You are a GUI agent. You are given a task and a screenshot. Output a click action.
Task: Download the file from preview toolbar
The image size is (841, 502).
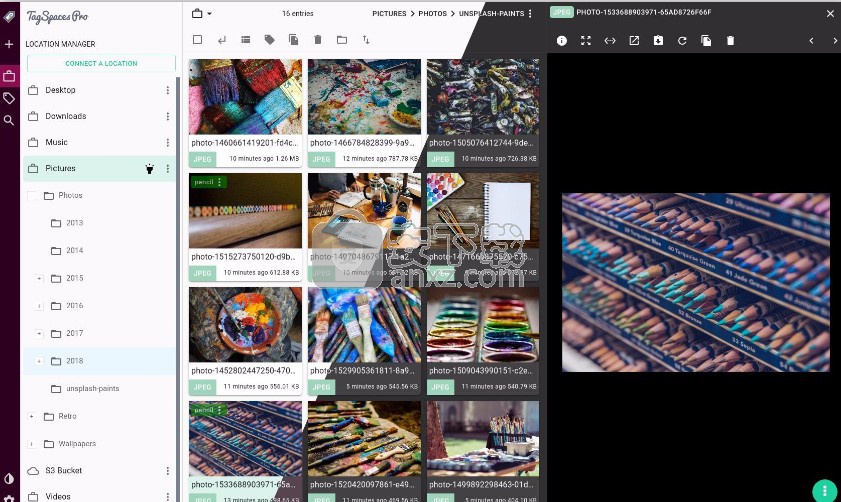coord(658,41)
